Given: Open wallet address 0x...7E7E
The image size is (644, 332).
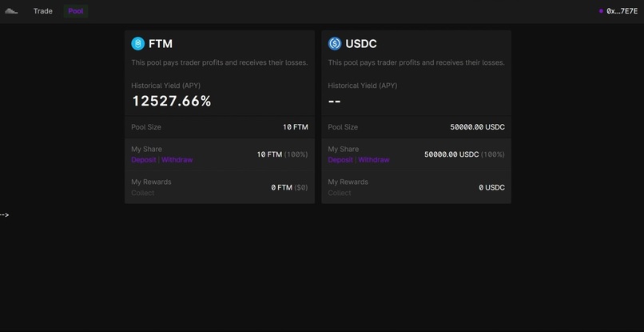Looking at the screenshot, I should click(x=622, y=11).
